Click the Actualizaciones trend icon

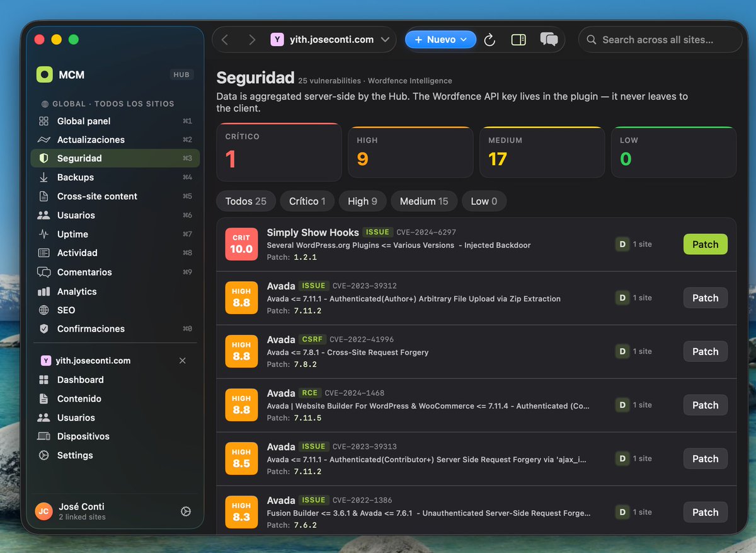coord(43,140)
